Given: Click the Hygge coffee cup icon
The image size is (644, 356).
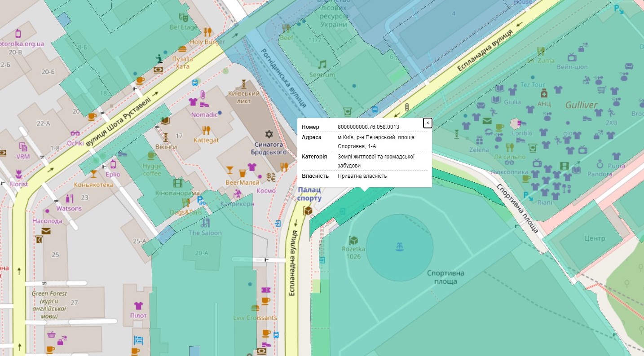Looking at the screenshot, I should 151,156.
